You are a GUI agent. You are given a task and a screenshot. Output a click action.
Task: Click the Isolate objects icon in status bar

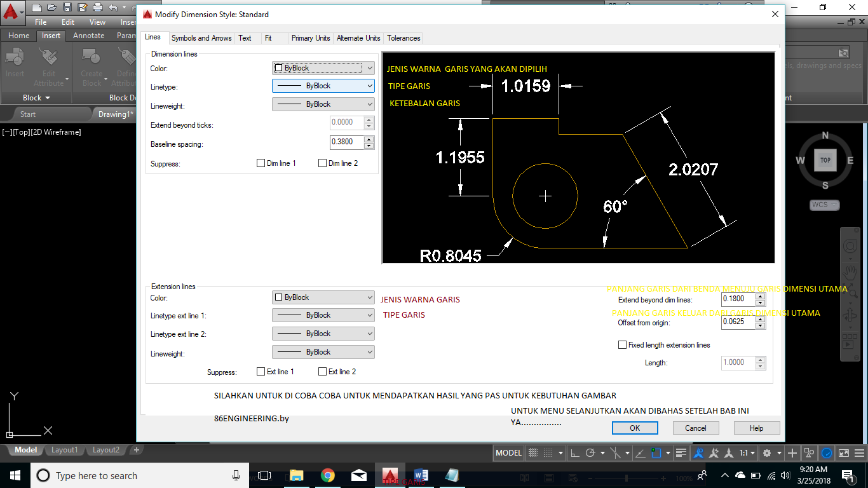(810, 453)
